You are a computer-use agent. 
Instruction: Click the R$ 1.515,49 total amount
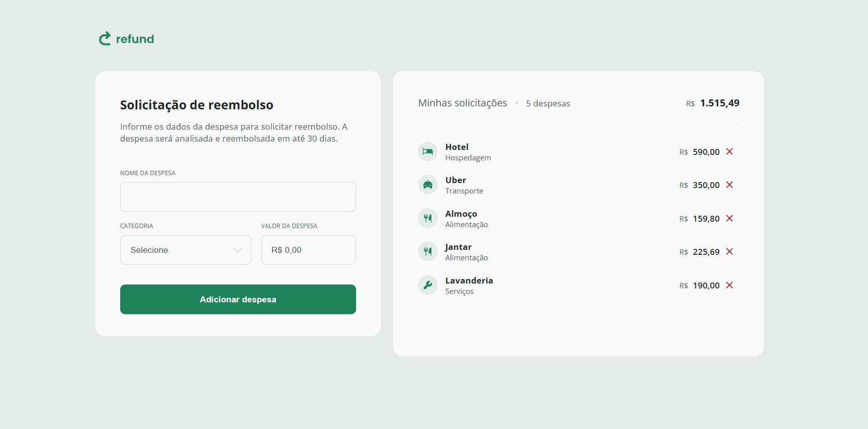pos(719,103)
